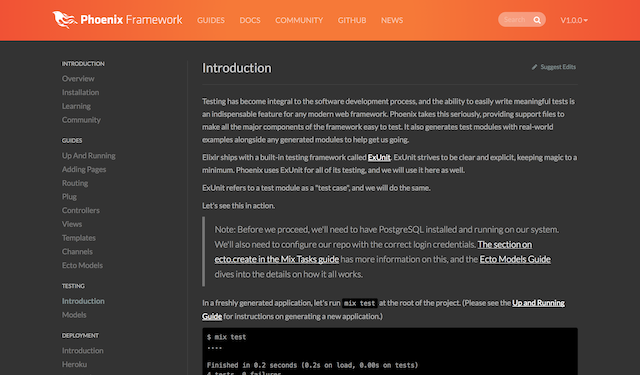Click the pencil icon beside Suggest Edits
Viewport: 640px width, 375px height.
tap(534, 67)
